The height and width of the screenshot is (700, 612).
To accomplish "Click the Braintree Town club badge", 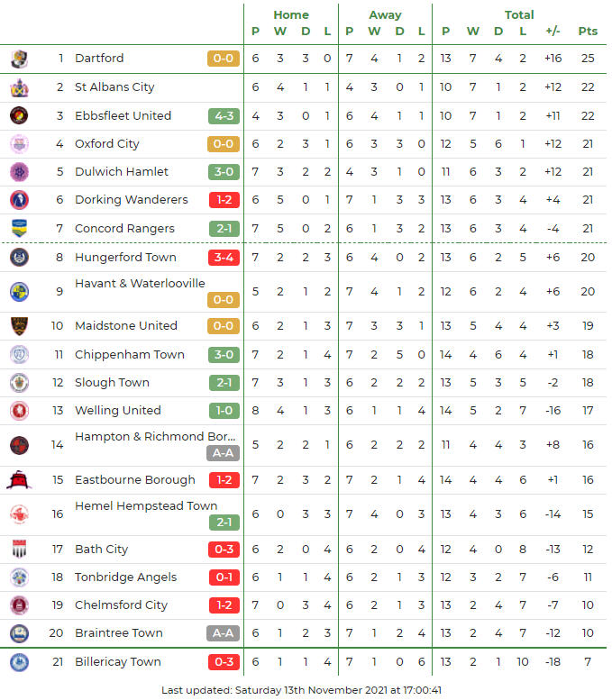I will tap(19, 633).
